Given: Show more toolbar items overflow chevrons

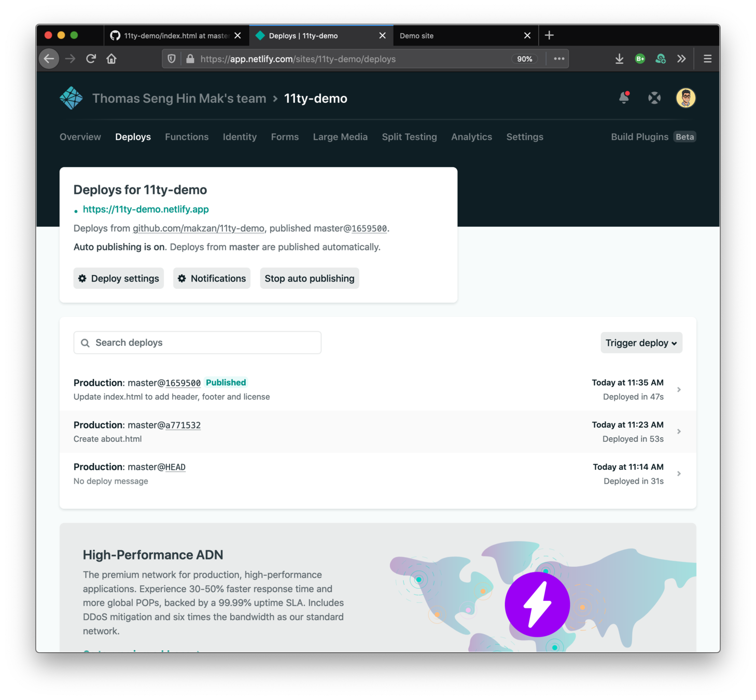Looking at the screenshot, I should click(x=681, y=59).
